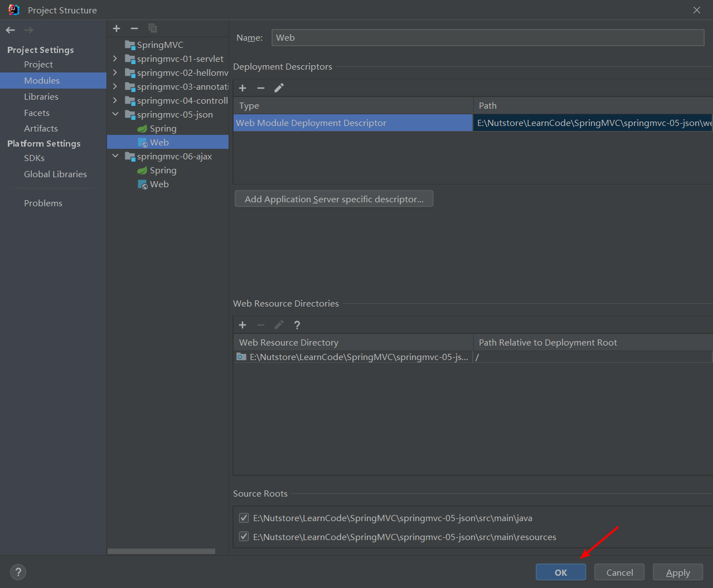The width and height of the screenshot is (713, 588).
Task: Click Add Application Server specific descriptor
Action: [x=334, y=199]
